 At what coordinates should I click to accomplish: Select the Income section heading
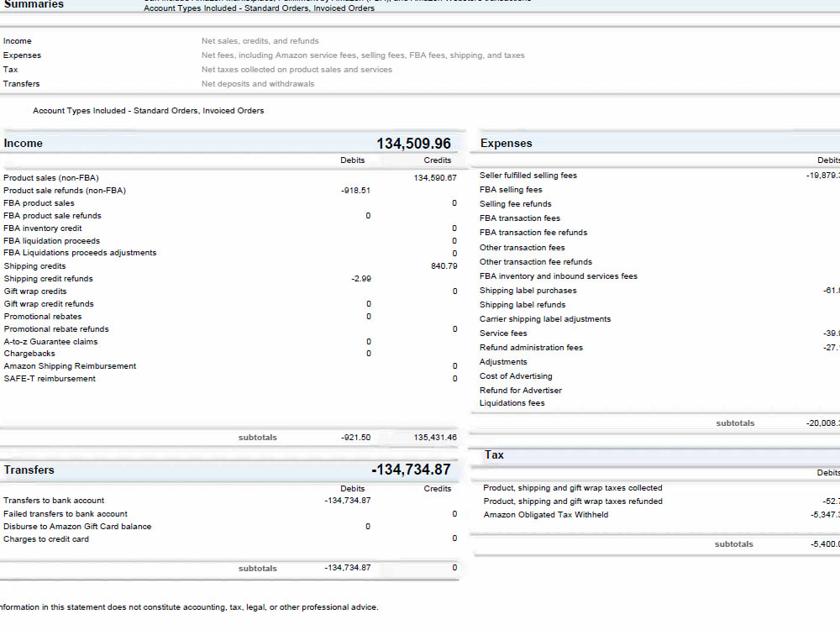tap(23, 144)
